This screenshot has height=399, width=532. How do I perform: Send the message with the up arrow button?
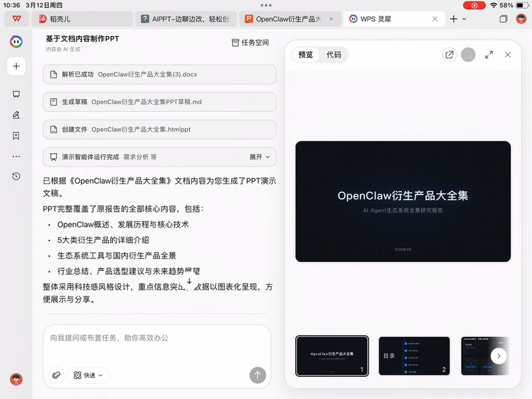(x=258, y=375)
